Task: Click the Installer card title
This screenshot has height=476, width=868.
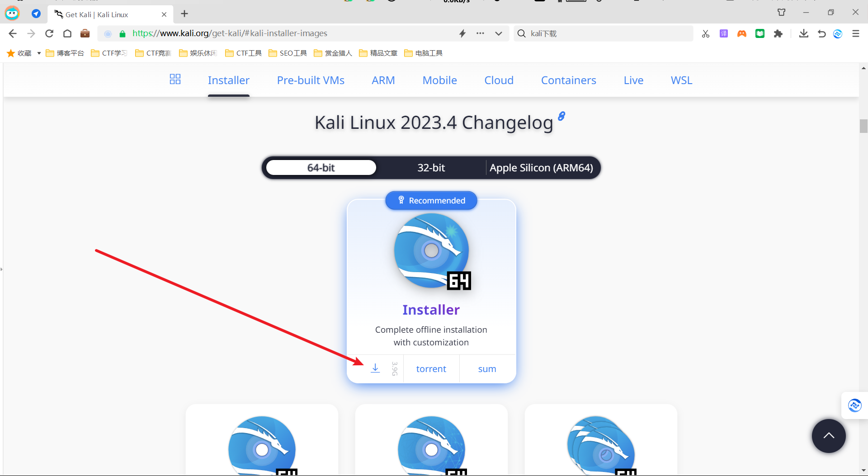Action: (x=431, y=310)
